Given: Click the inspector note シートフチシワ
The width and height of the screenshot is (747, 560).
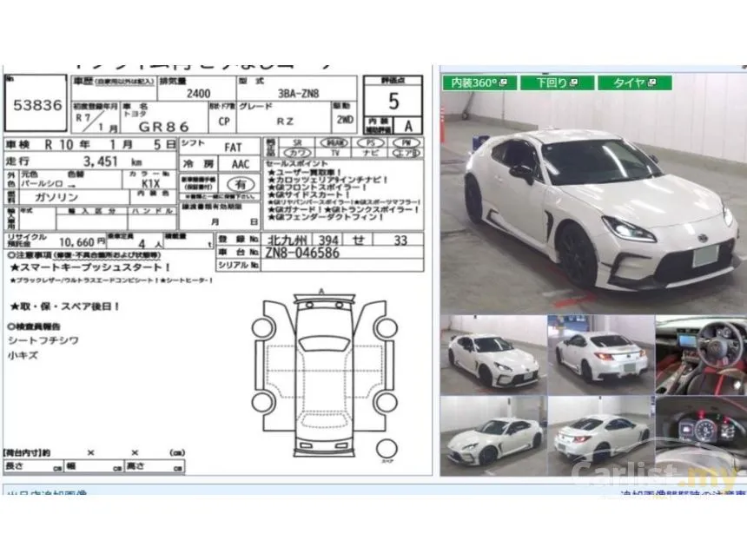Looking at the screenshot, I should [x=43, y=340].
